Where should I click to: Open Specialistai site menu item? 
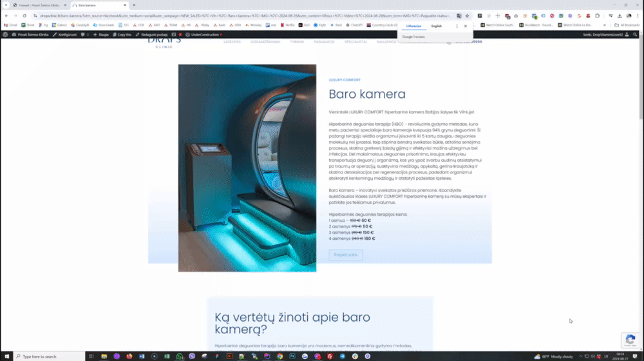coord(355,42)
